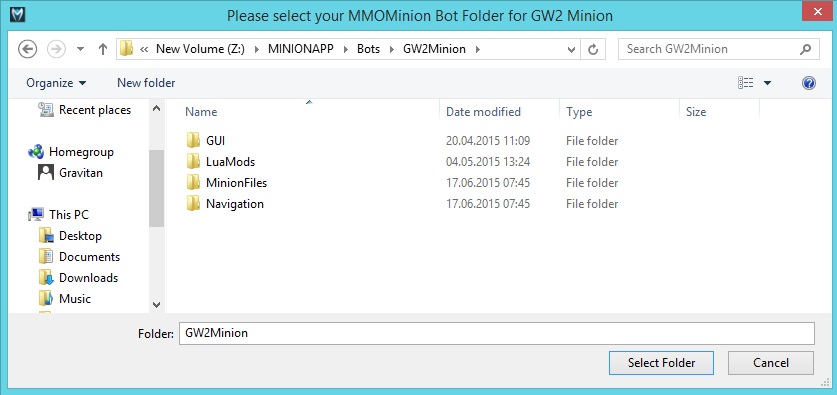Go up one folder level
This screenshot has width=837, height=395.
[x=103, y=50]
